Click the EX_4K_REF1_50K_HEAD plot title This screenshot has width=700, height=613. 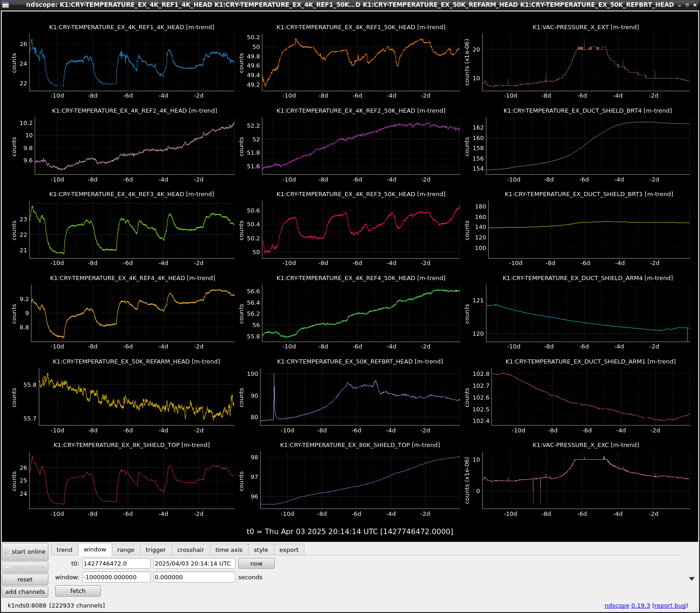click(x=361, y=27)
